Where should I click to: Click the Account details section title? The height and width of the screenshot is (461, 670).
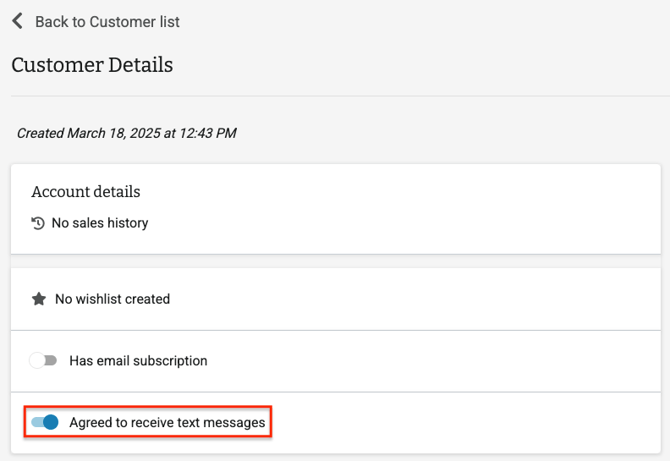86,191
